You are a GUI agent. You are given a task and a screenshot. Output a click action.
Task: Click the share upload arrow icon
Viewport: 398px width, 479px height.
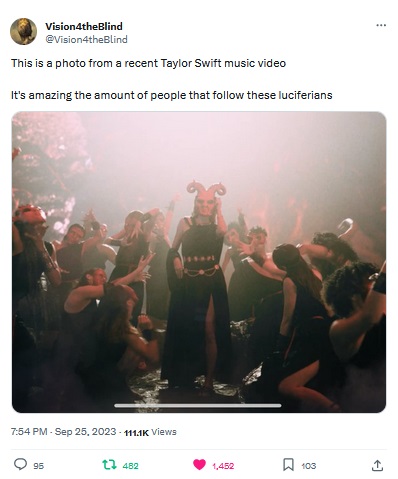tap(377, 465)
